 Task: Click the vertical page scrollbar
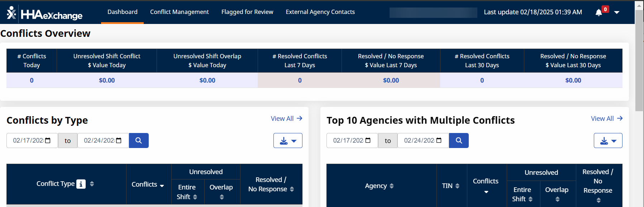[x=639, y=61]
